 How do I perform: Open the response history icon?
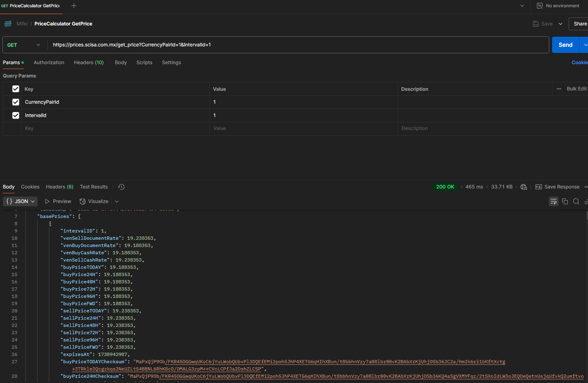click(121, 187)
